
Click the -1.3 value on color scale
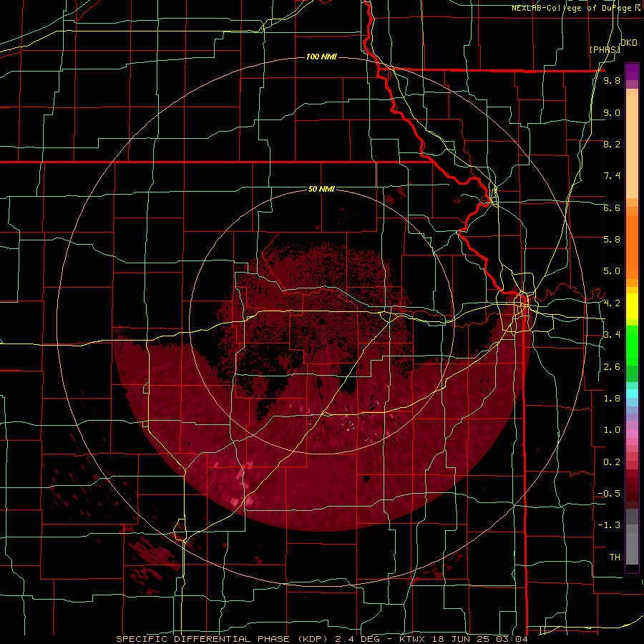tap(609, 525)
